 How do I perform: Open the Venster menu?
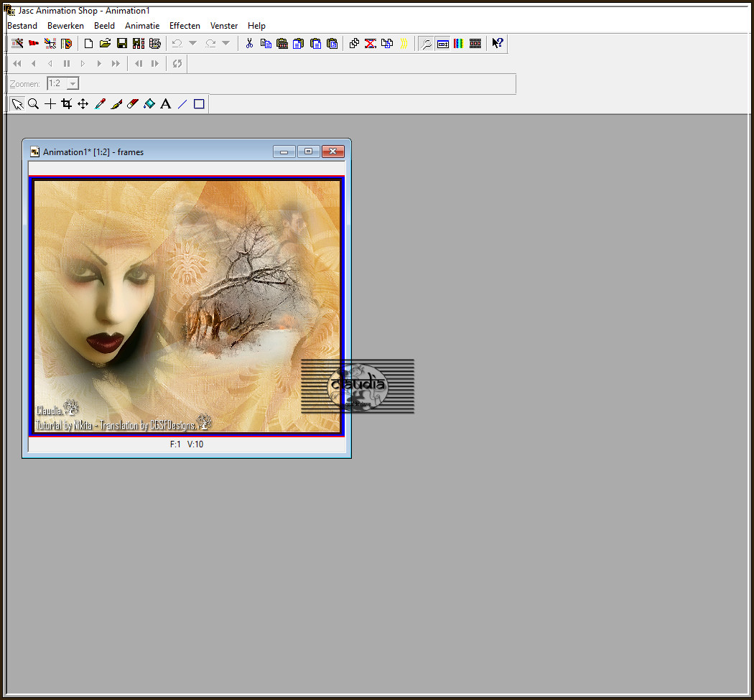pyautogui.click(x=223, y=26)
